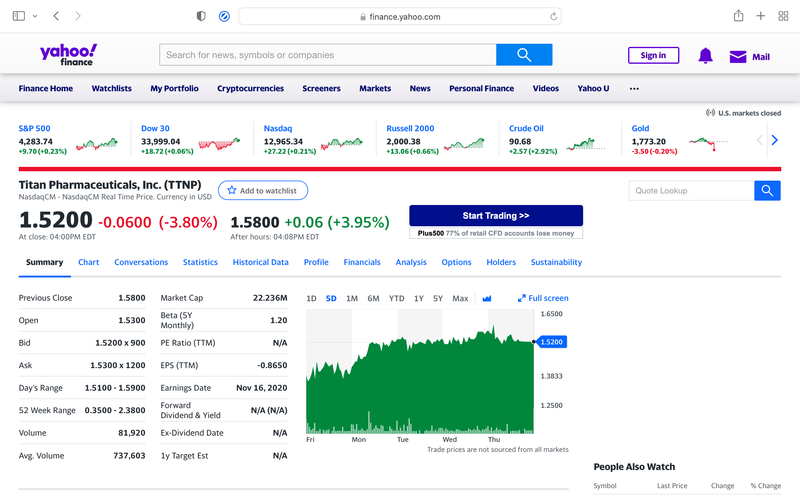Switch to the Financials tab
Screen dimensions: 800x500
point(362,262)
